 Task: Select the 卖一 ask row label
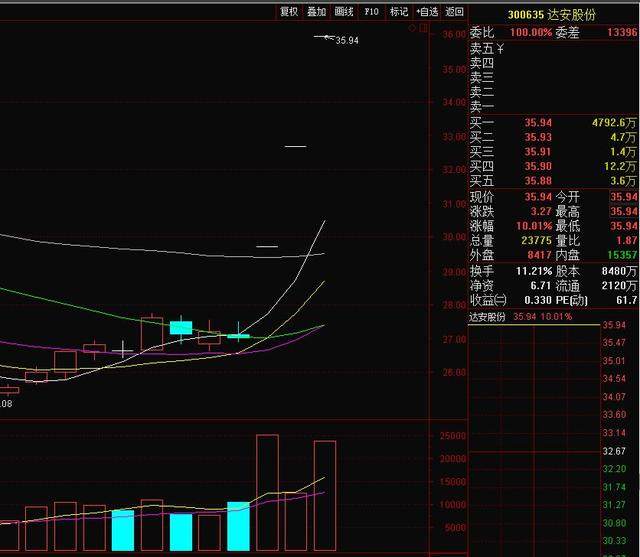click(482, 107)
